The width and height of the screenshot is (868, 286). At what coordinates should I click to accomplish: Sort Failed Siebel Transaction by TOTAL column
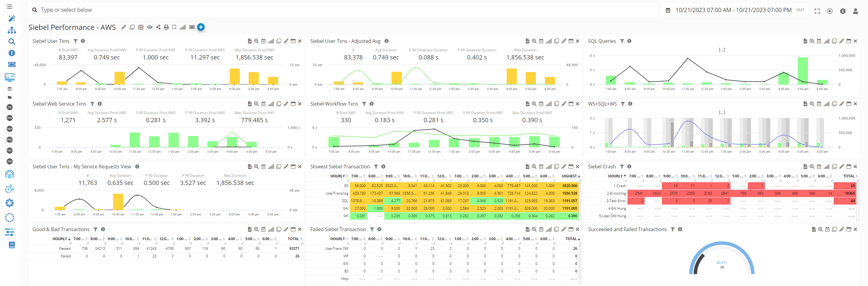tap(572, 239)
